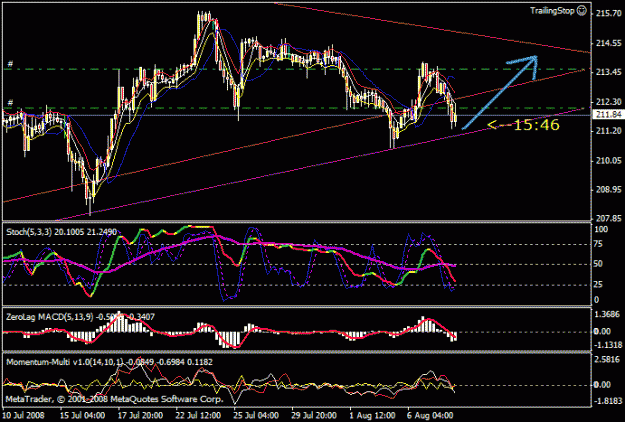Click the 2.5816 value on Momentum scale

[607, 360]
